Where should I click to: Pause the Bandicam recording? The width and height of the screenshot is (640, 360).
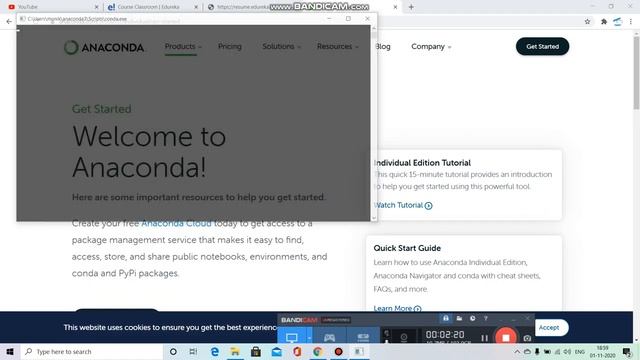pos(484,338)
